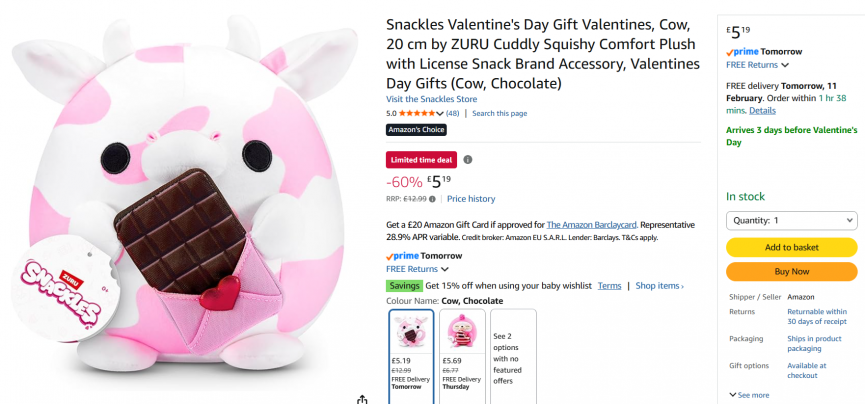Click the Limited time deal badge
865x404 pixels.
421,159
